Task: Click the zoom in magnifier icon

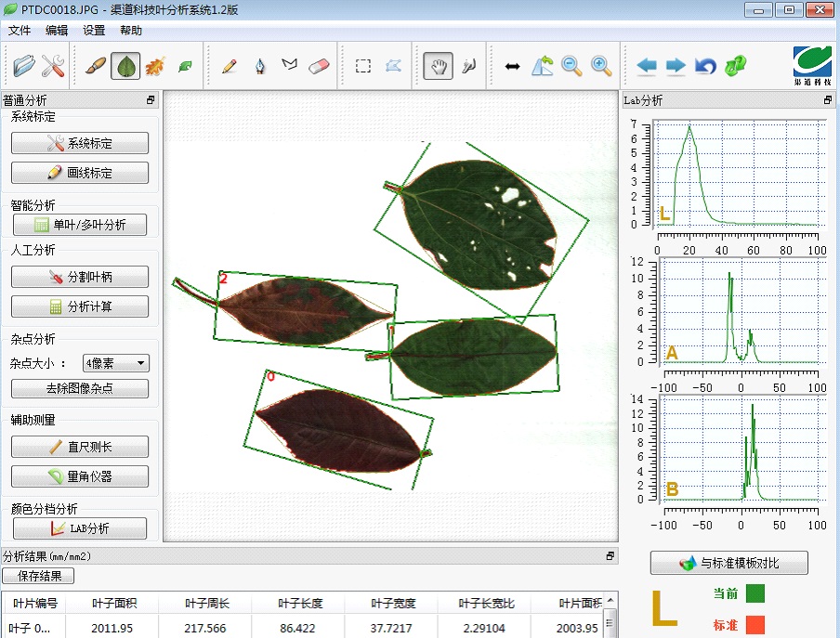Action: (602, 66)
